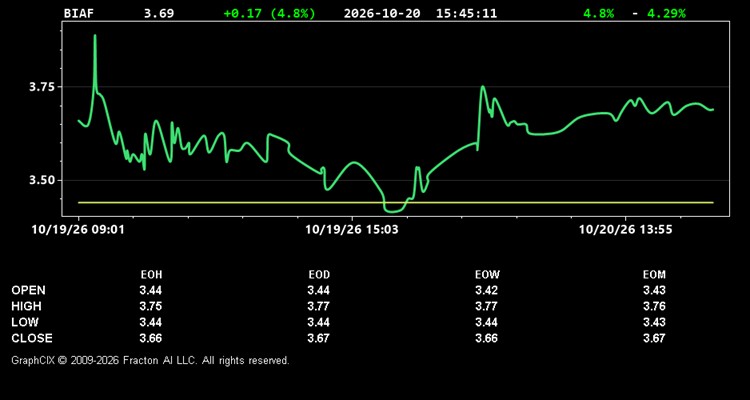Viewport: 750px width, 400px height.
Task: Select the 3.69 last price value
Action: [x=159, y=13]
